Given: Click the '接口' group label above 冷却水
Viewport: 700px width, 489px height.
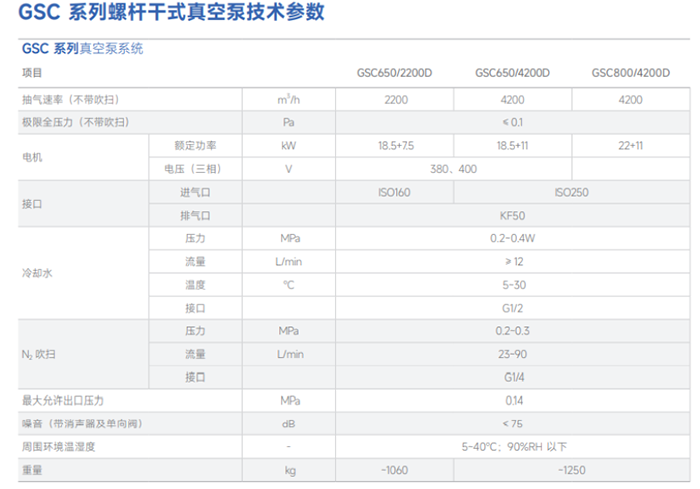Looking at the screenshot, I should [32, 204].
